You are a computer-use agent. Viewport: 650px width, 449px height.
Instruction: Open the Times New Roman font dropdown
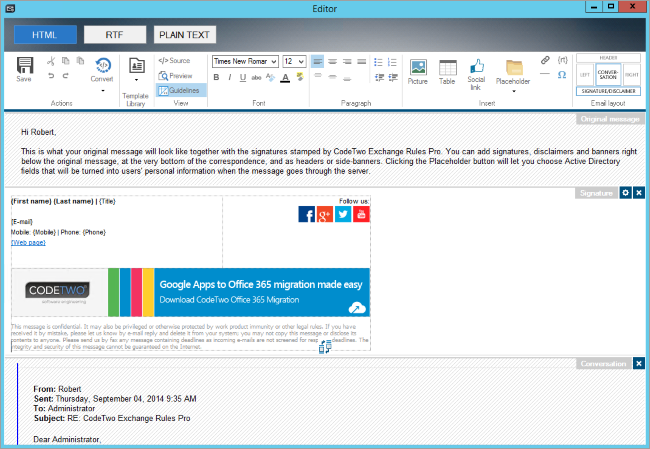point(245,61)
